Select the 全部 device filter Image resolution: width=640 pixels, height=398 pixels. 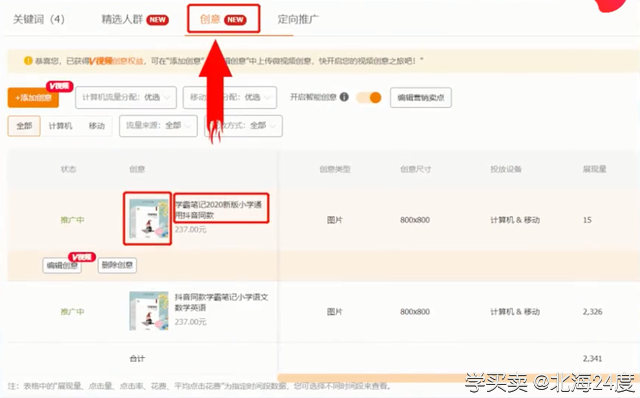click(24, 126)
